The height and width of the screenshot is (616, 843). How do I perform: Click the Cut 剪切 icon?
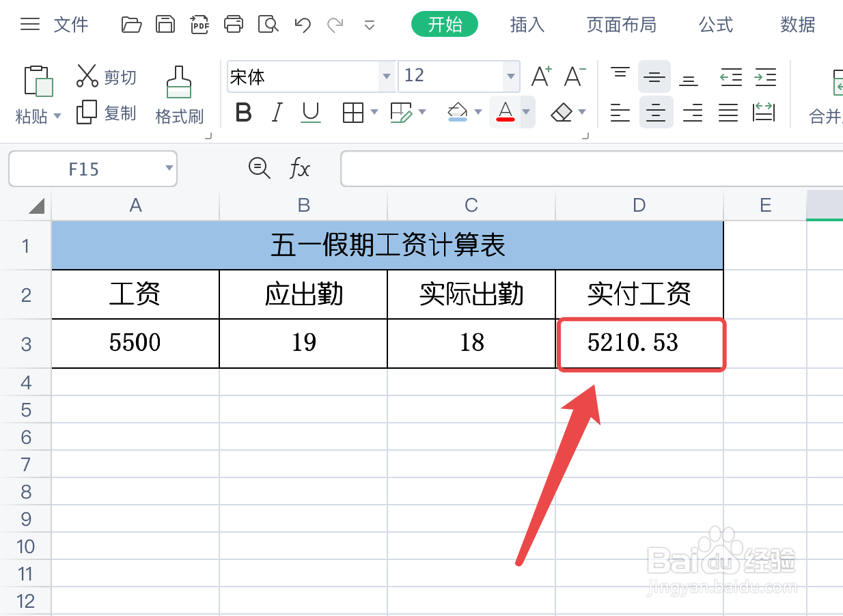pos(106,76)
